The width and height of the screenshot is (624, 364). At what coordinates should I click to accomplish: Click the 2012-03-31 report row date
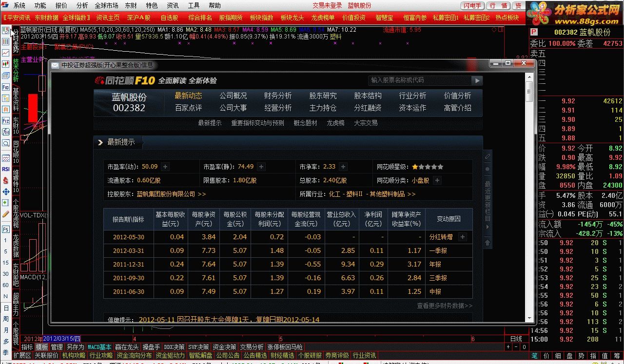[x=129, y=250]
